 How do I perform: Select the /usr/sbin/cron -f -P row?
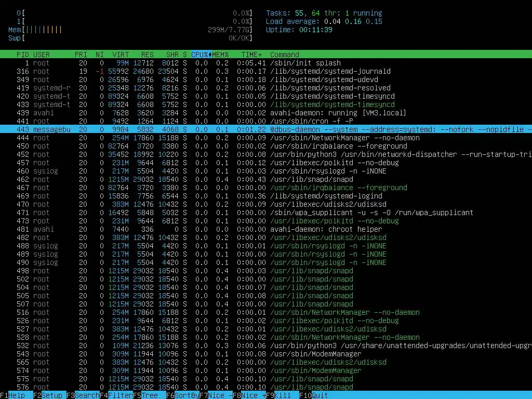[266, 121]
